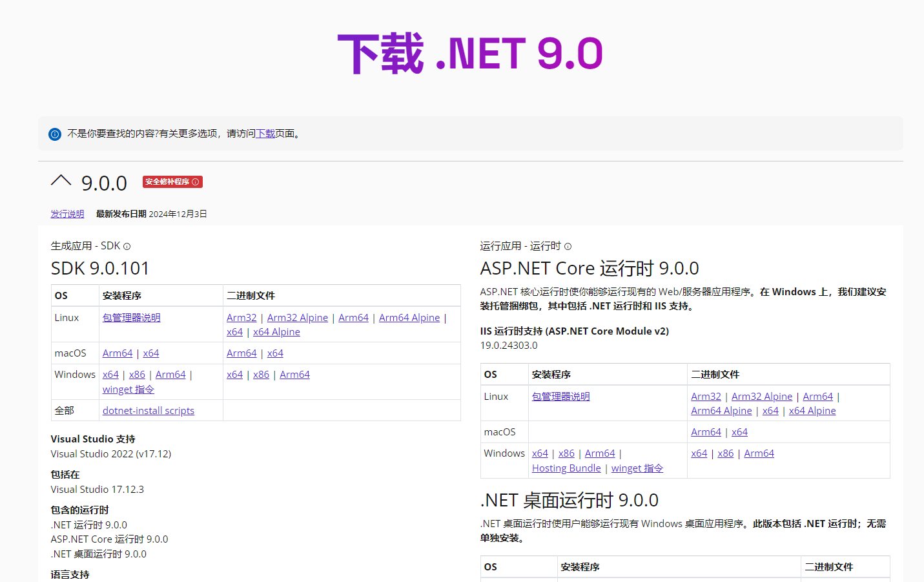Download SDK Windows x86 binary
This screenshot has width=924, height=582.
click(262, 375)
